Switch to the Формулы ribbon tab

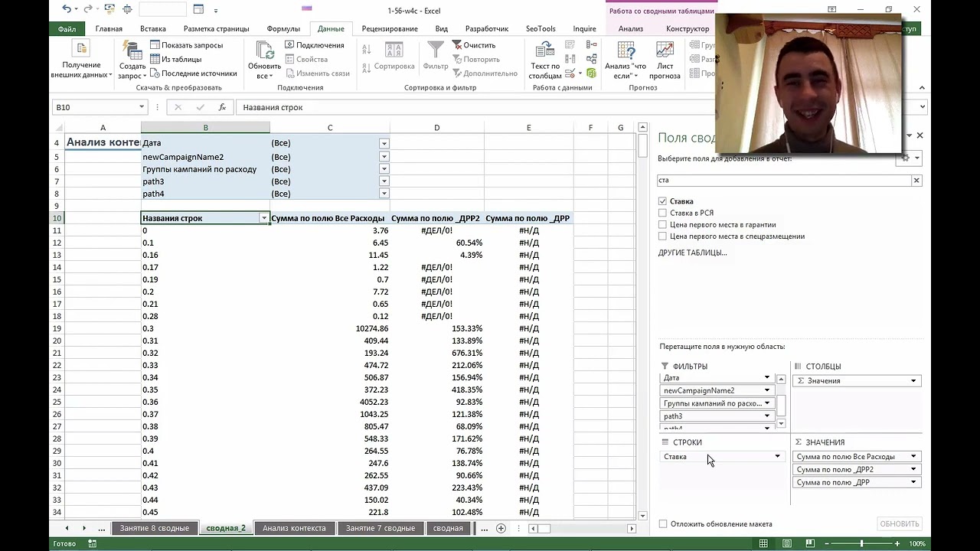point(283,28)
